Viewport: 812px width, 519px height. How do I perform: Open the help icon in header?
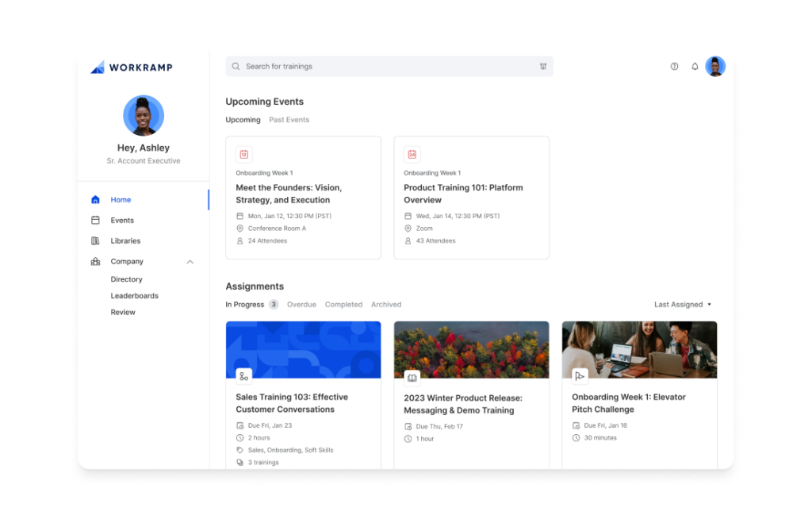[674, 67]
